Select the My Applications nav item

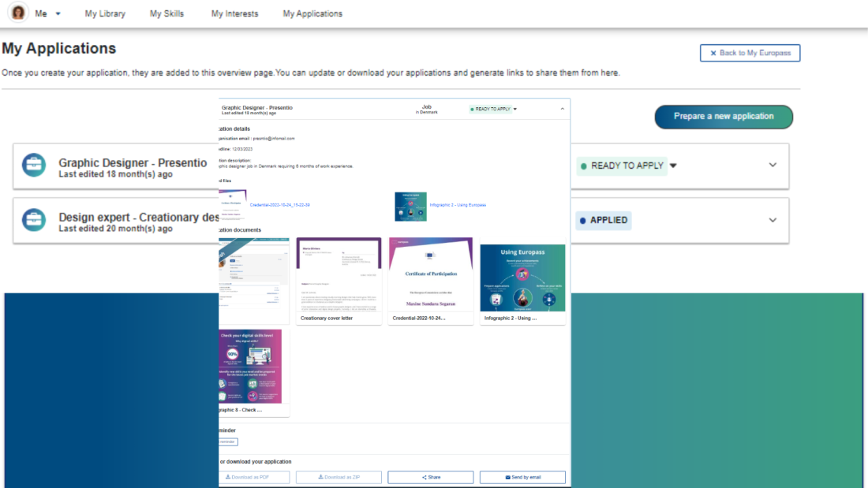click(x=312, y=14)
